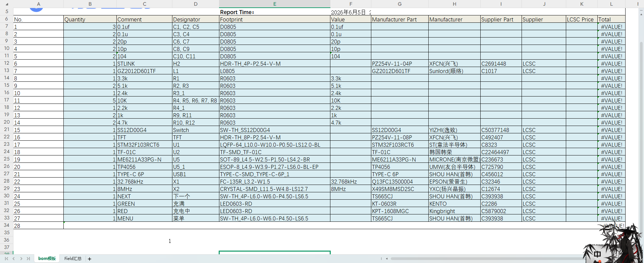Select the 'Designator' header cell
Screen dimensions: 644x263
point(196,19)
